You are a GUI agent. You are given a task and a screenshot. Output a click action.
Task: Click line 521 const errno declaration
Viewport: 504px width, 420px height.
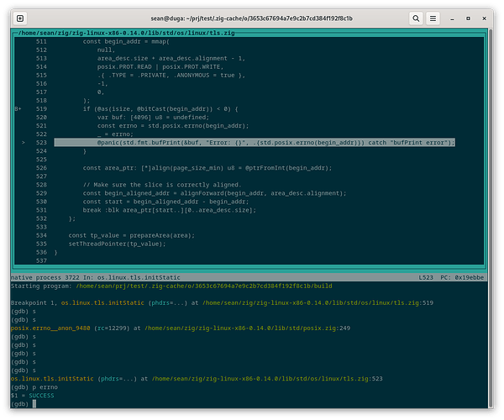click(x=173, y=126)
